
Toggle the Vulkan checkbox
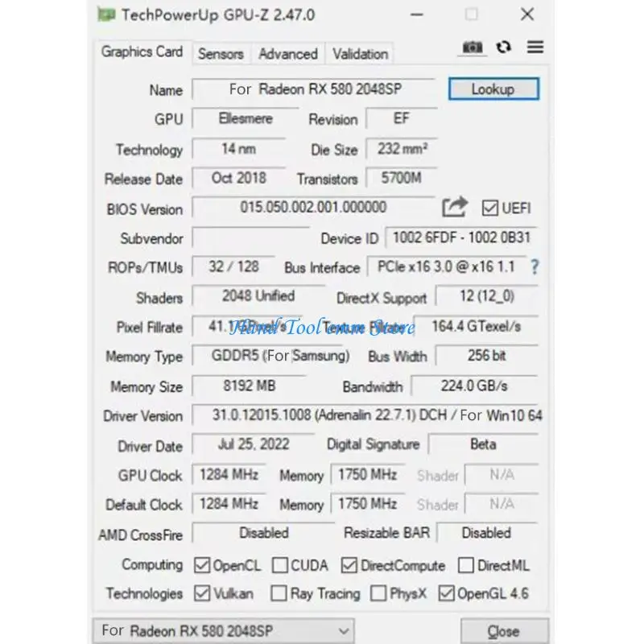click(x=202, y=593)
